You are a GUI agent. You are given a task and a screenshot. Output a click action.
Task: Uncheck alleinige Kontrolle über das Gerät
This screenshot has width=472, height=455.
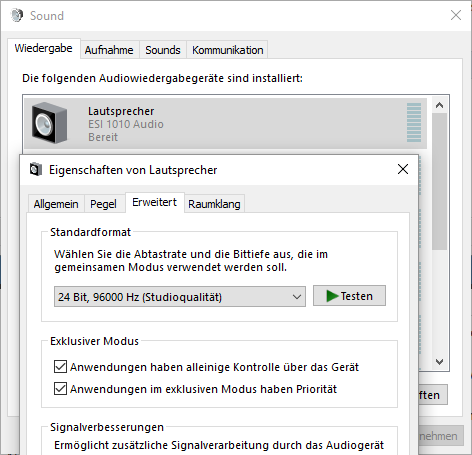(60, 367)
